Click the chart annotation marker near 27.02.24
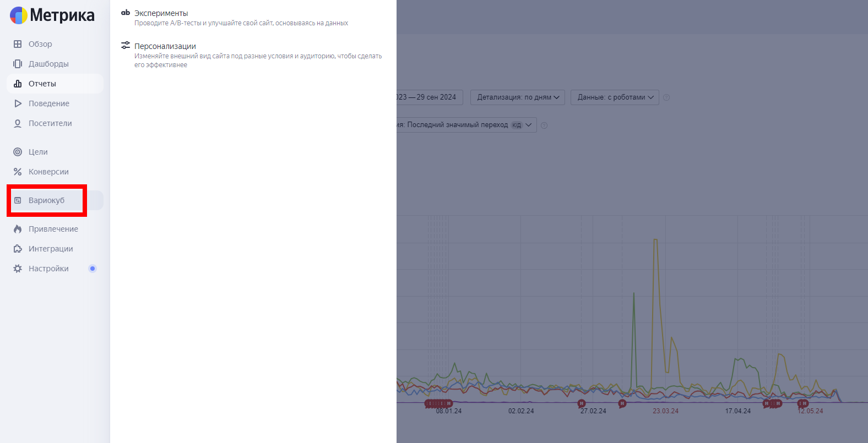 tap(581, 403)
